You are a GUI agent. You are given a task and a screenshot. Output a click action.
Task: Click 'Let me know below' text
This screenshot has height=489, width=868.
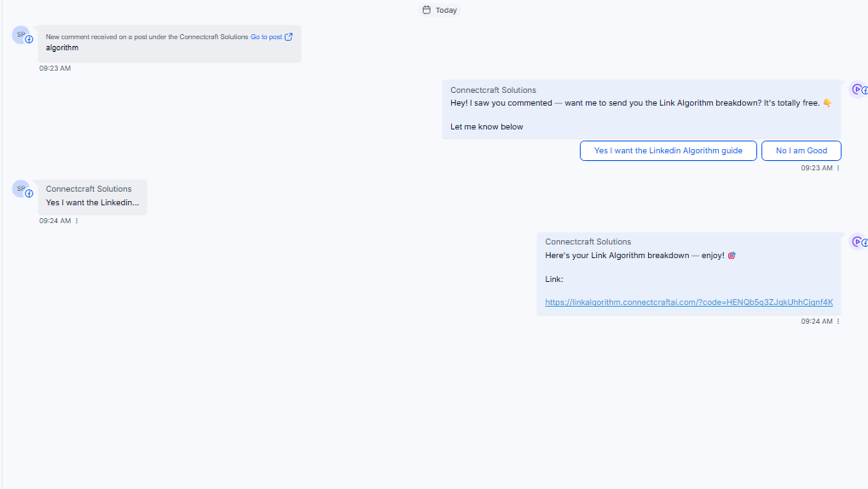tap(487, 127)
